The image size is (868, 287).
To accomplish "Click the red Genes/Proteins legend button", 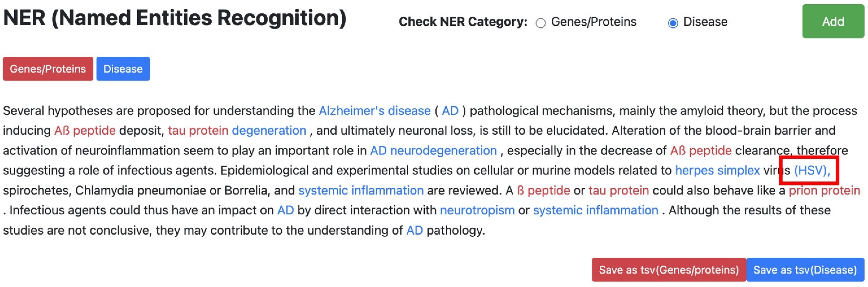I will tap(48, 69).
